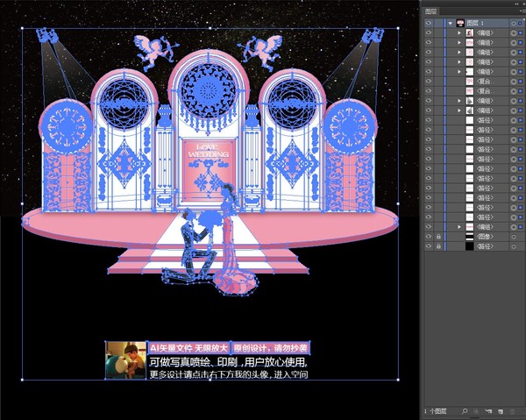Expand the fifth <编组> row above <复合…>
This screenshot has height=420, width=526.
(x=459, y=72)
